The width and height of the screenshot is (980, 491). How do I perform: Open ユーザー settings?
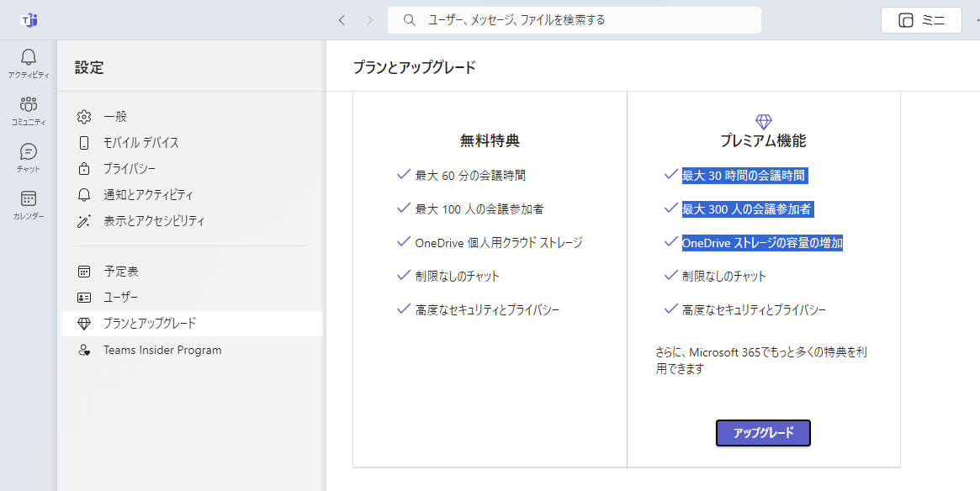[192, 298]
